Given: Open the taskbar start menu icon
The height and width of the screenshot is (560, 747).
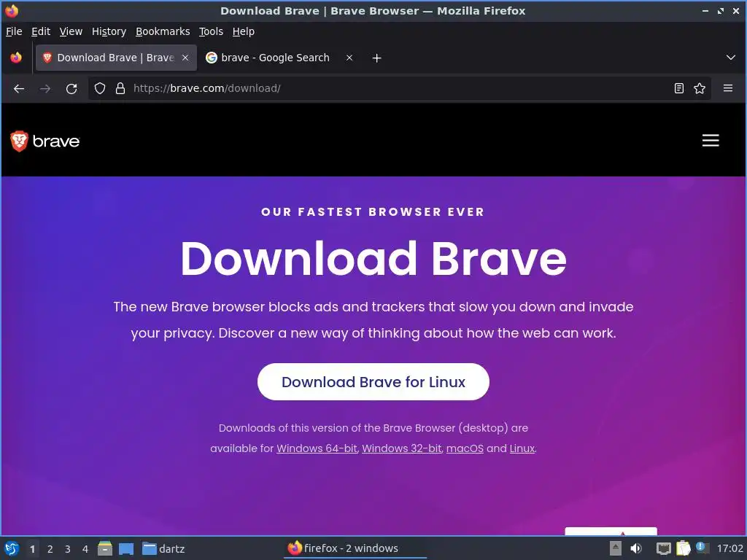Looking at the screenshot, I should coord(12,548).
